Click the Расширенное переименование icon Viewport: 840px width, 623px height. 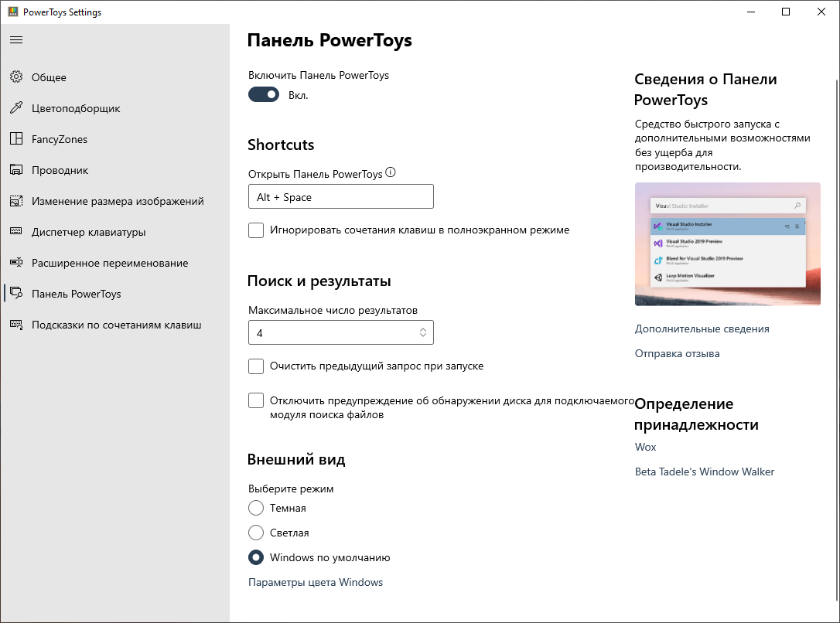[x=16, y=263]
